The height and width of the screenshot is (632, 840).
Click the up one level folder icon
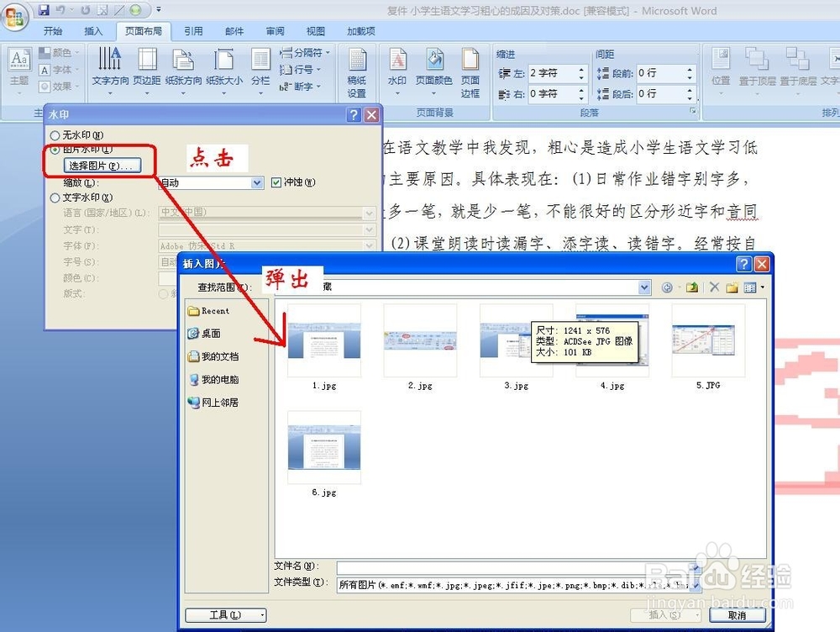point(691,287)
